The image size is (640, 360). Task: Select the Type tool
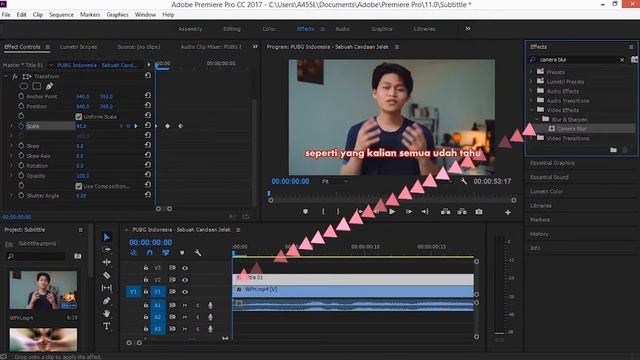107,326
